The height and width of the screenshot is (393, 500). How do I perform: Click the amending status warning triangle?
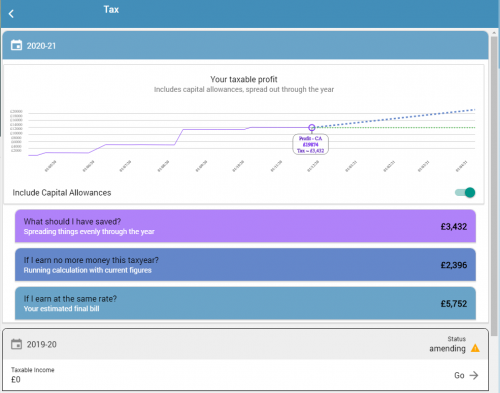point(475,348)
